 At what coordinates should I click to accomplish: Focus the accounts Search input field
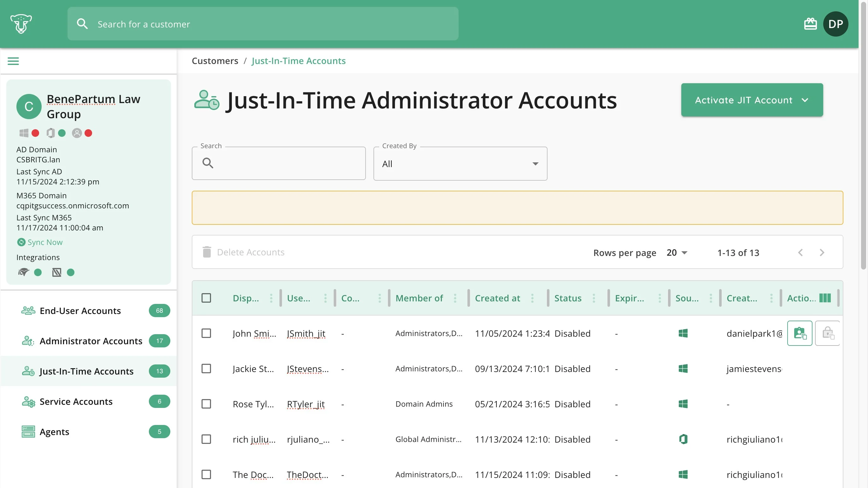coord(279,163)
